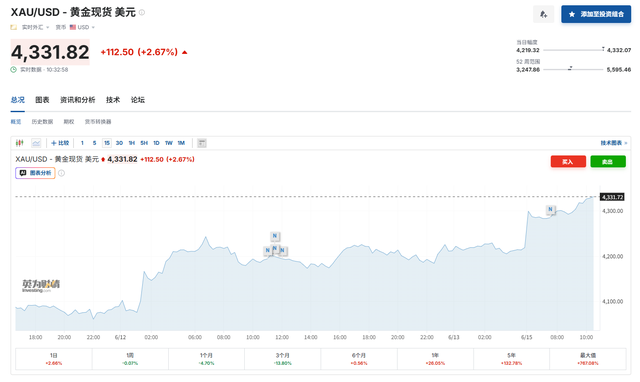640x382 pixels.
Task: Select the 1年 performance period cell
Action: (x=435, y=359)
